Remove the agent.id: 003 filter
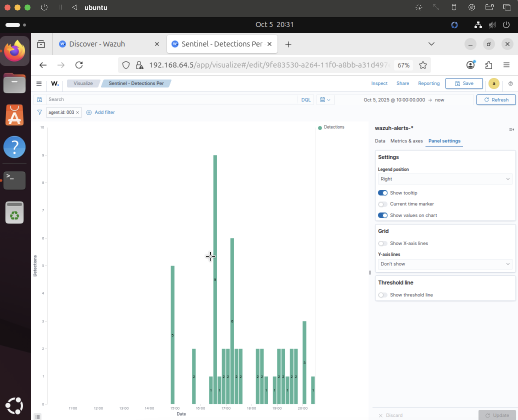 pos(77,112)
